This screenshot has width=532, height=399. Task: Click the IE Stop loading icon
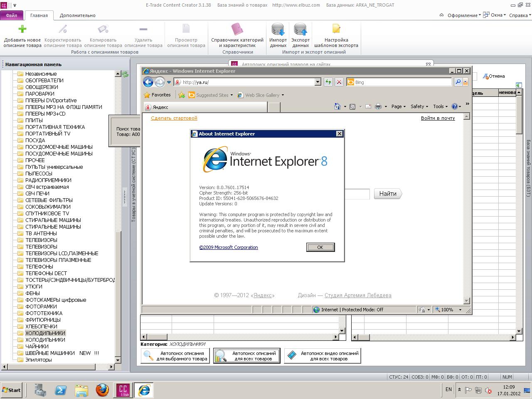coord(339,82)
